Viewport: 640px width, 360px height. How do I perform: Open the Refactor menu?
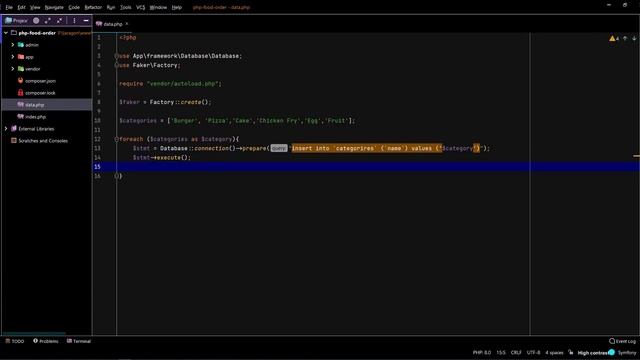coord(93,7)
